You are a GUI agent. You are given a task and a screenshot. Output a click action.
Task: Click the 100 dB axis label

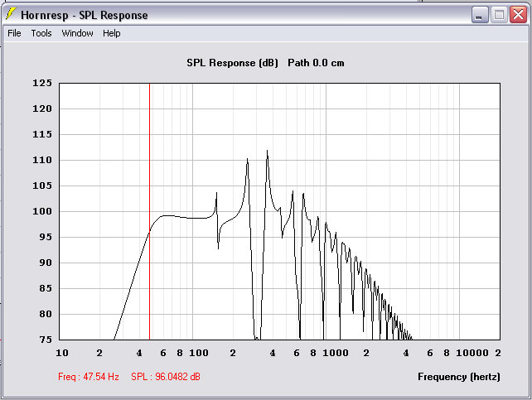pyautogui.click(x=42, y=211)
